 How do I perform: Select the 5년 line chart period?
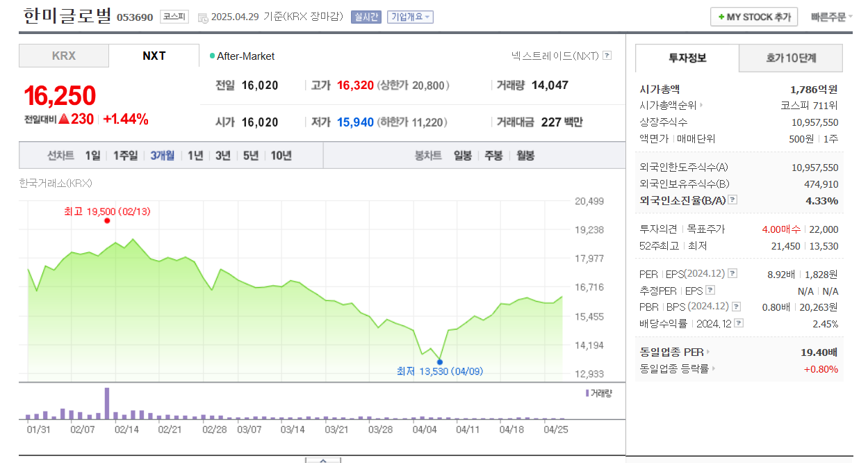tap(251, 156)
